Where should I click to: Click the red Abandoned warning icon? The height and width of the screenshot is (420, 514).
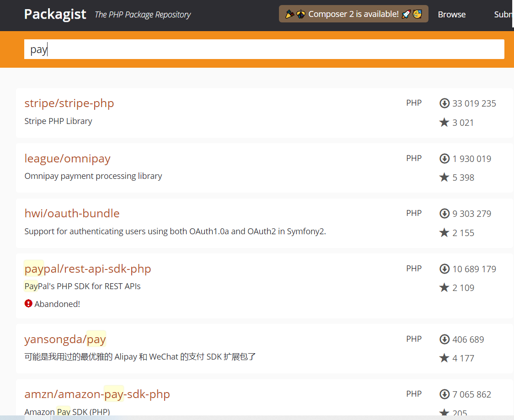tap(28, 304)
